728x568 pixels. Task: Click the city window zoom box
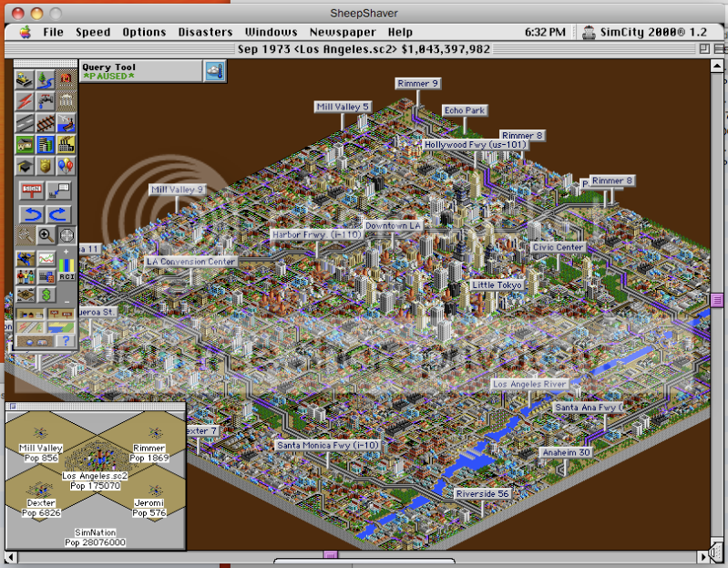(x=704, y=48)
